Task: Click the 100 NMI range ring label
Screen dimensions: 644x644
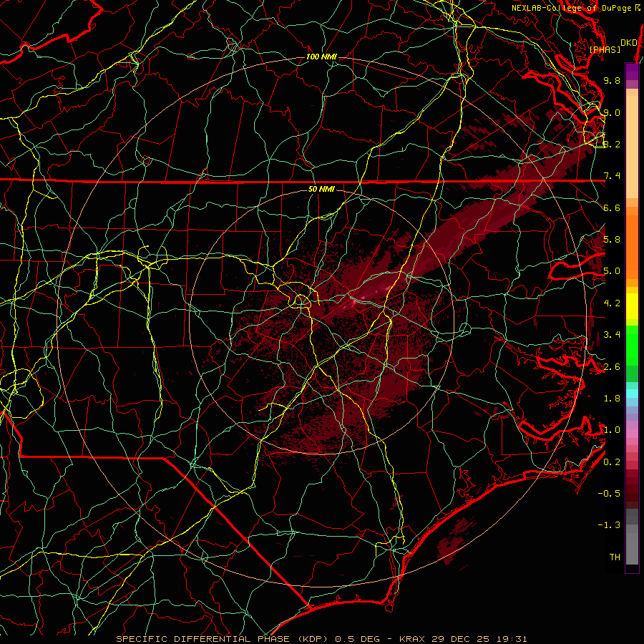Action: [x=321, y=57]
